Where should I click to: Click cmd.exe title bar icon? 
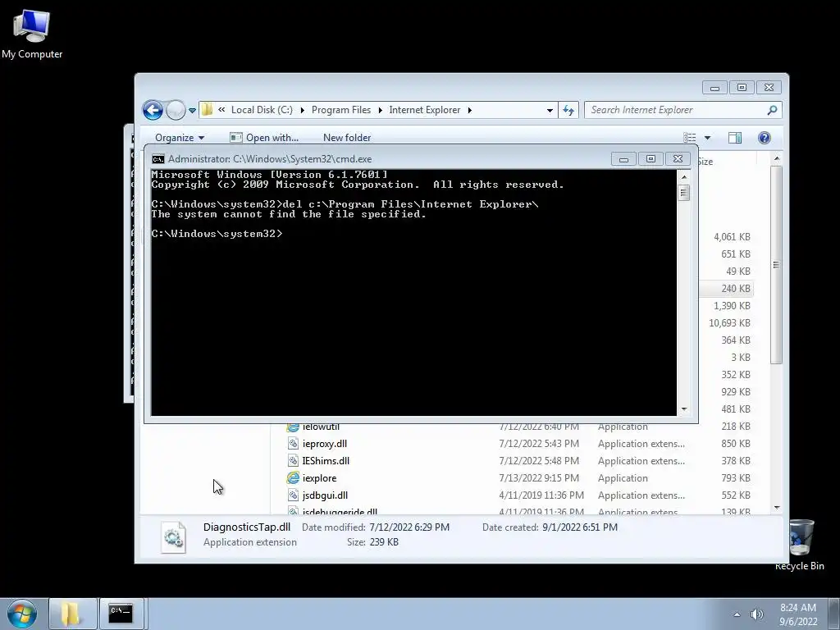click(x=158, y=159)
